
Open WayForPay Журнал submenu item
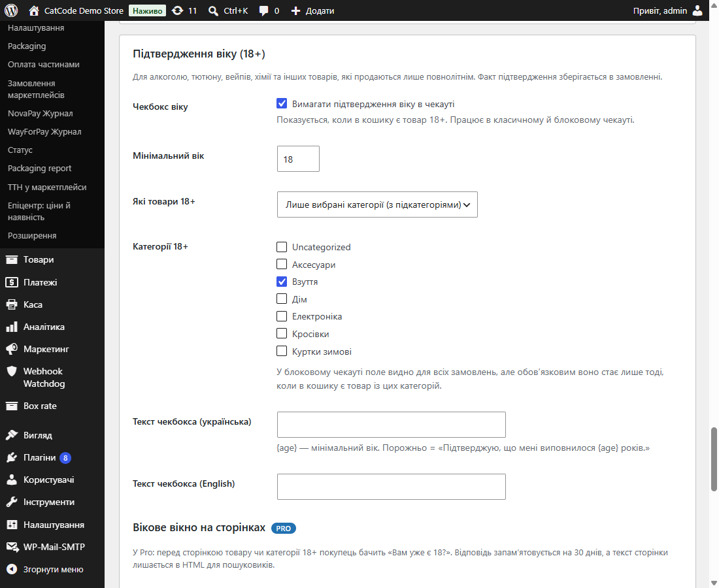pyautogui.click(x=44, y=132)
